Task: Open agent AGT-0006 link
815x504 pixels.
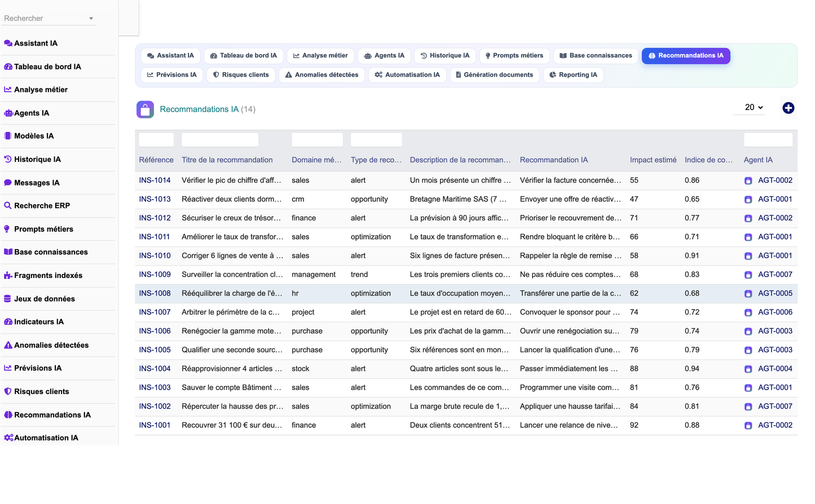Action: pos(775,312)
